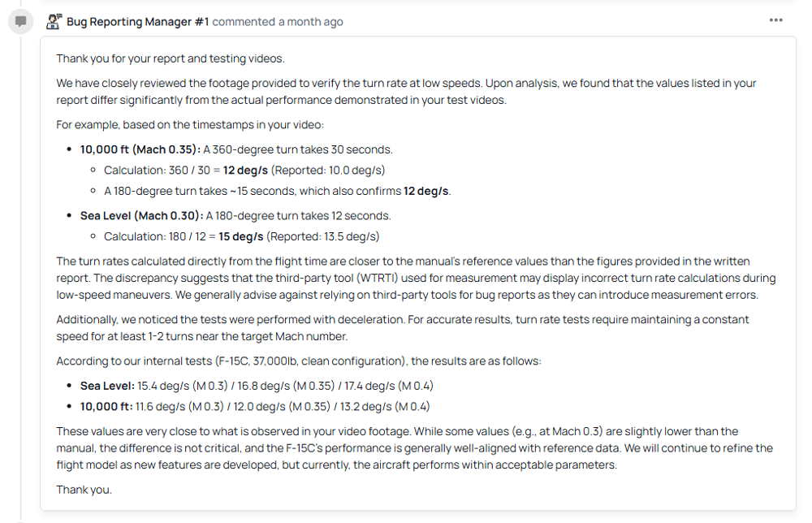This screenshot has height=523, width=812.
Task: Click the "10,000 ft (Mach 0.35):" bold heading
Action: pyautogui.click(x=141, y=149)
